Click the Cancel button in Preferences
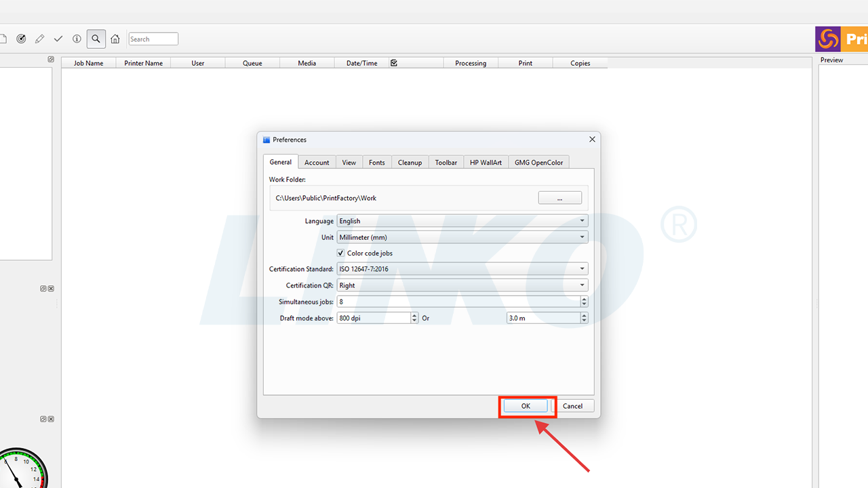The width and height of the screenshot is (868, 488). click(572, 406)
